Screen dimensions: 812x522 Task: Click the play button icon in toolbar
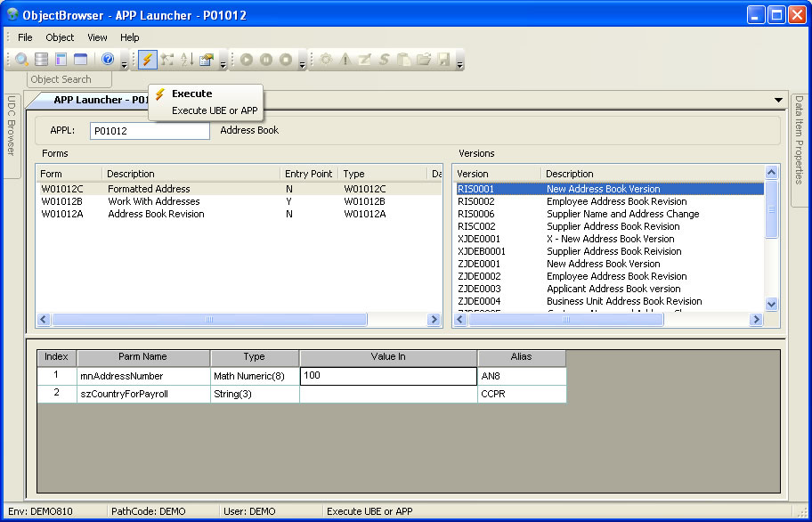click(x=246, y=60)
